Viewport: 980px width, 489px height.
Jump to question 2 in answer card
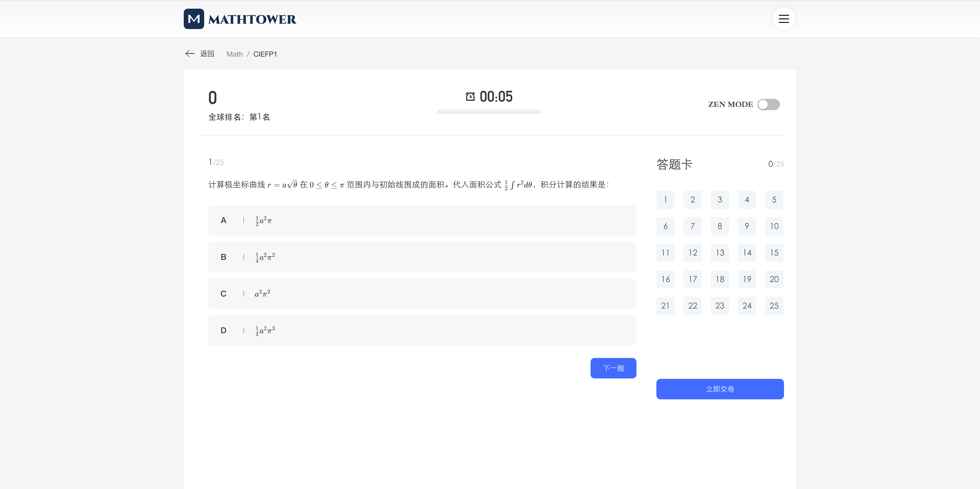pos(692,200)
